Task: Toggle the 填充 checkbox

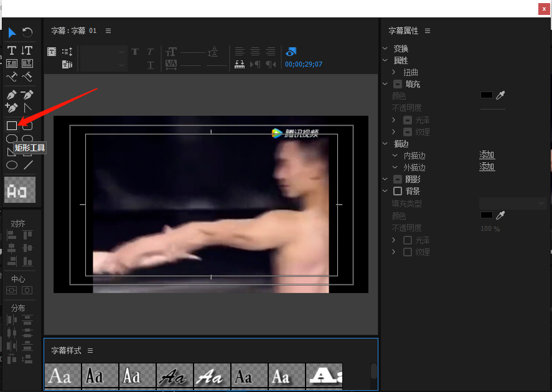Action: (x=398, y=84)
